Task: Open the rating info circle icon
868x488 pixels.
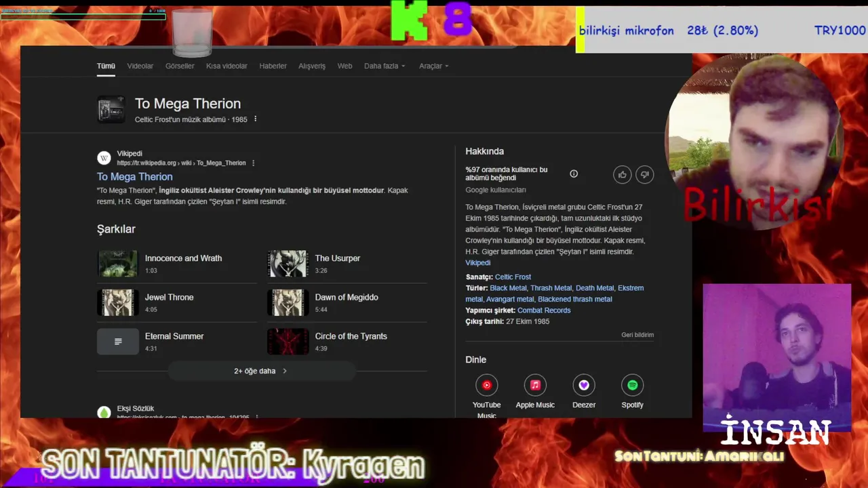Action: tap(574, 174)
